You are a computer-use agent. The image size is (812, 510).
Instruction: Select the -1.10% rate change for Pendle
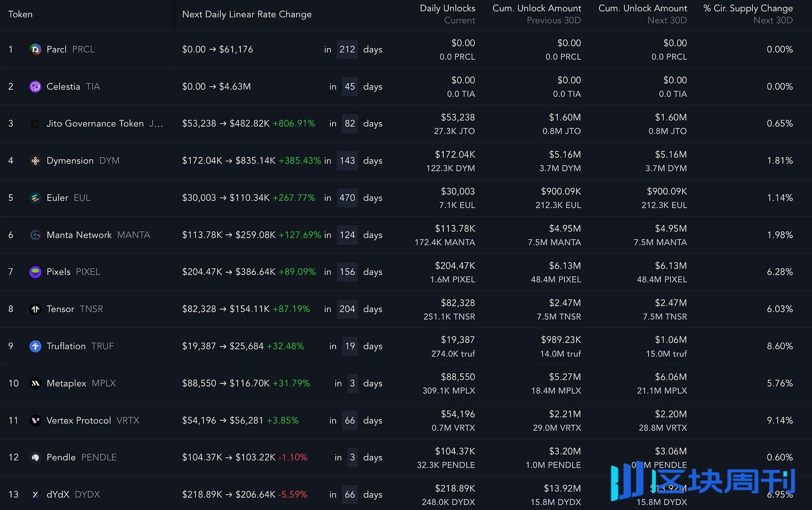[x=293, y=458]
